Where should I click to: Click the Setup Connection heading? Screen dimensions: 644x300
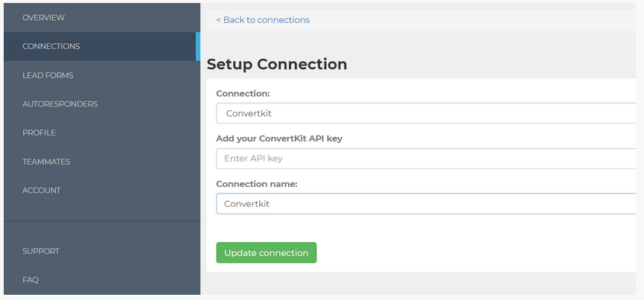[x=277, y=64]
